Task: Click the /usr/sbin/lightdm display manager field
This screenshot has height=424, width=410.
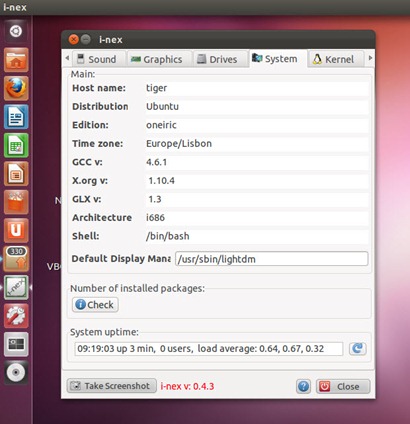Action: [x=272, y=259]
